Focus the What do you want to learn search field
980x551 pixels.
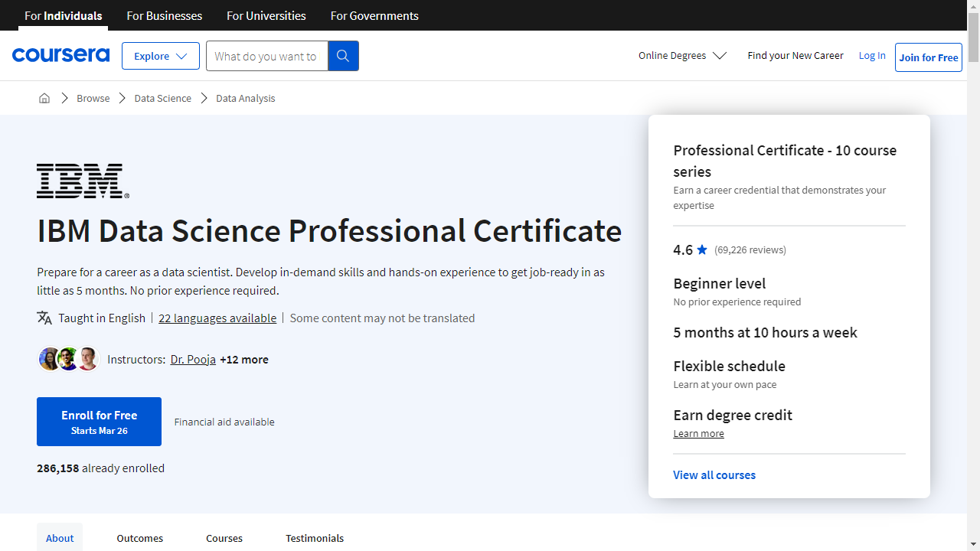(267, 56)
